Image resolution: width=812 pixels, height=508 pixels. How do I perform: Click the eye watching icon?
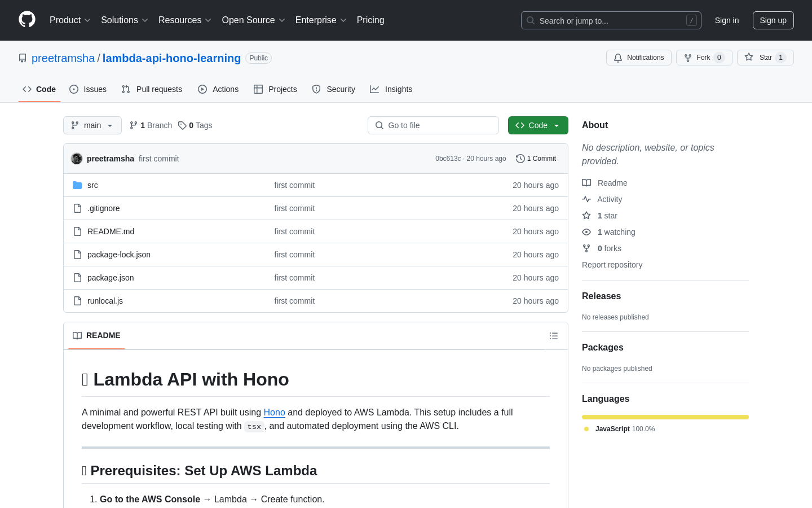(x=586, y=232)
